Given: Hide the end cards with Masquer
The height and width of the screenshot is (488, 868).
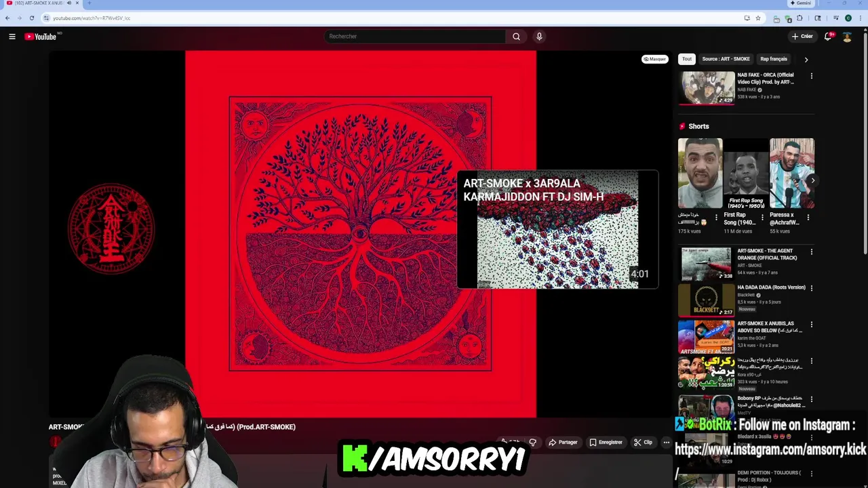Looking at the screenshot, I should (x=655, y=59).
